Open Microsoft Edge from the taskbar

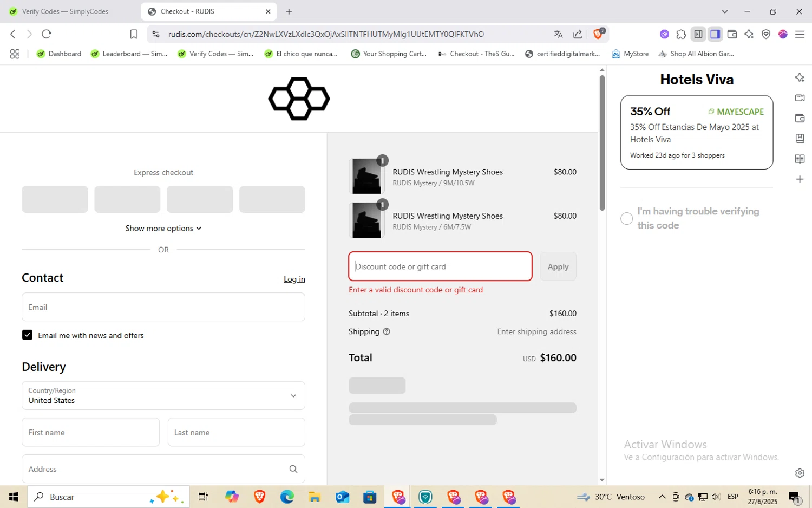pyautogui.click(x=287, y=497)
